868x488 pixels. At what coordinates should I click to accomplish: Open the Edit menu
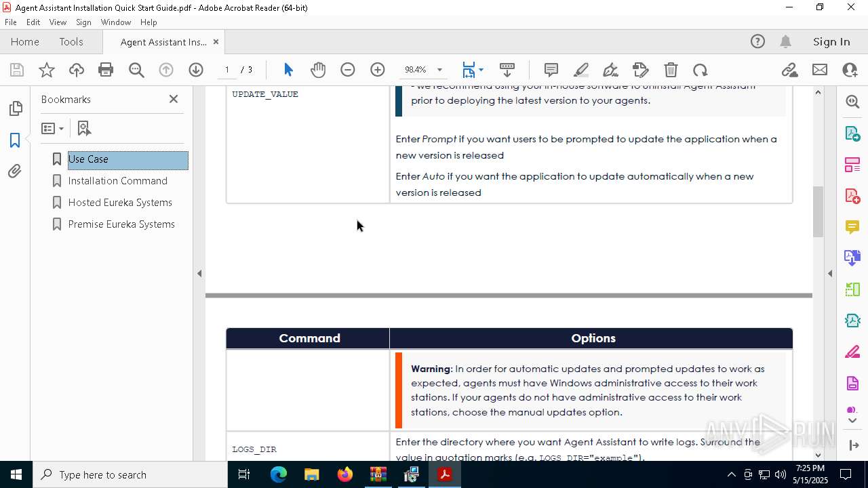pyautogui.click(x=33, y=22)
